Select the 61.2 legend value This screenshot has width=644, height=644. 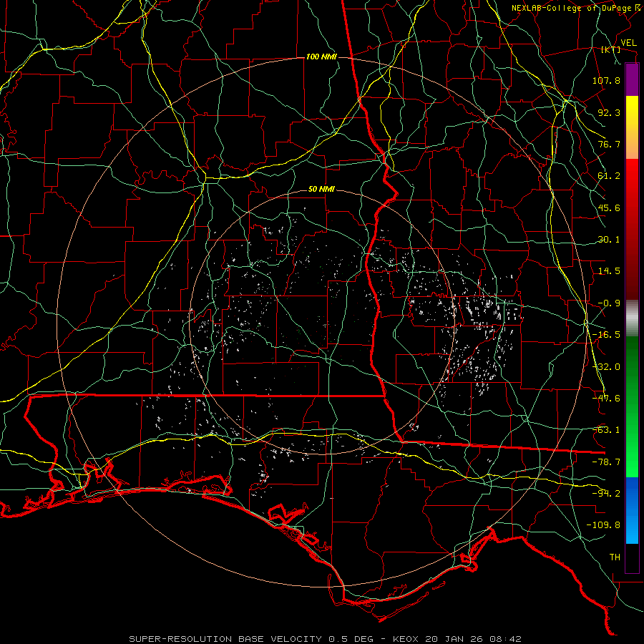pyautogui.click(x=609, y=176)
